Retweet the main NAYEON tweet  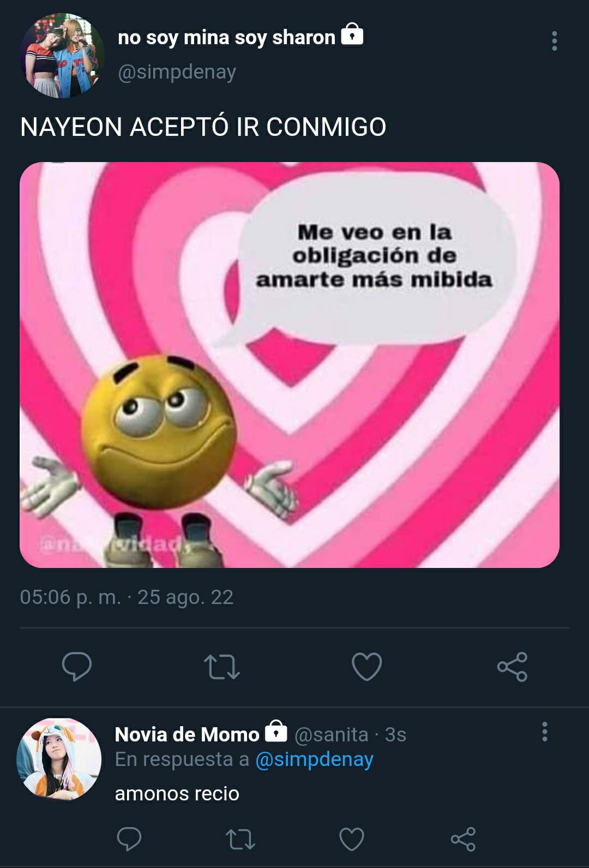221,667
